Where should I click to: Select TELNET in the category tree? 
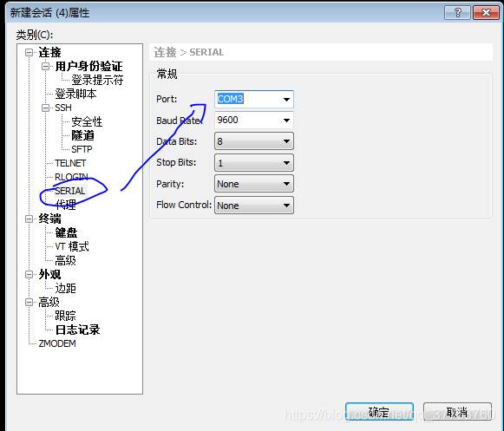click(x=70, y=163)
